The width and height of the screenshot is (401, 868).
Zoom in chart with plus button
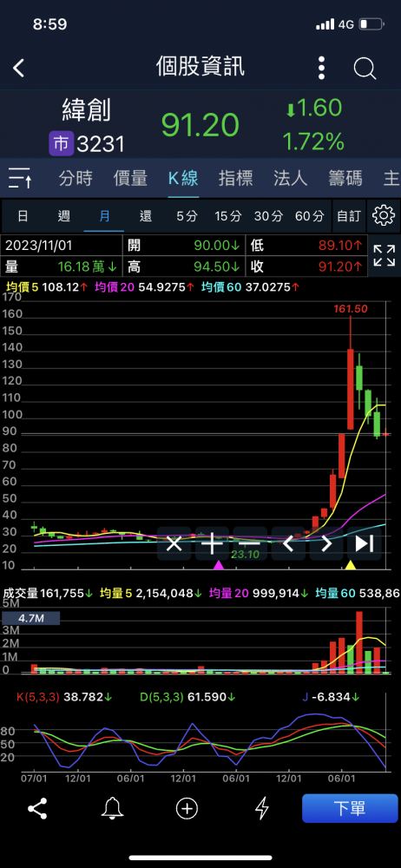(212, 543)
